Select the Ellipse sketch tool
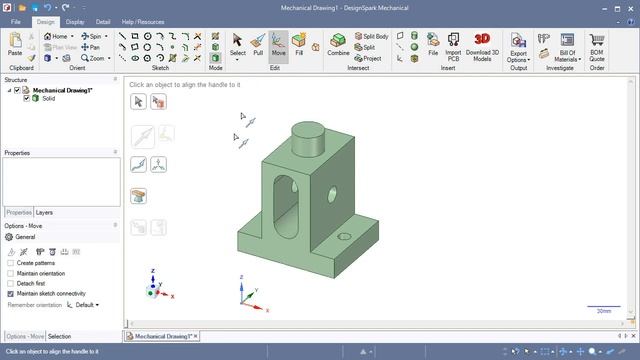The image size is (640, 360). (x=135, y=58)
